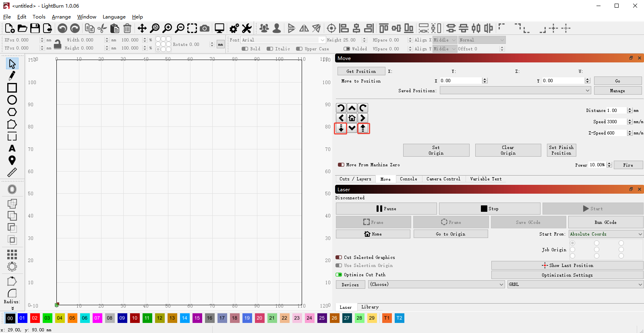Click the Set Origin button

click(x=436, y=150)
